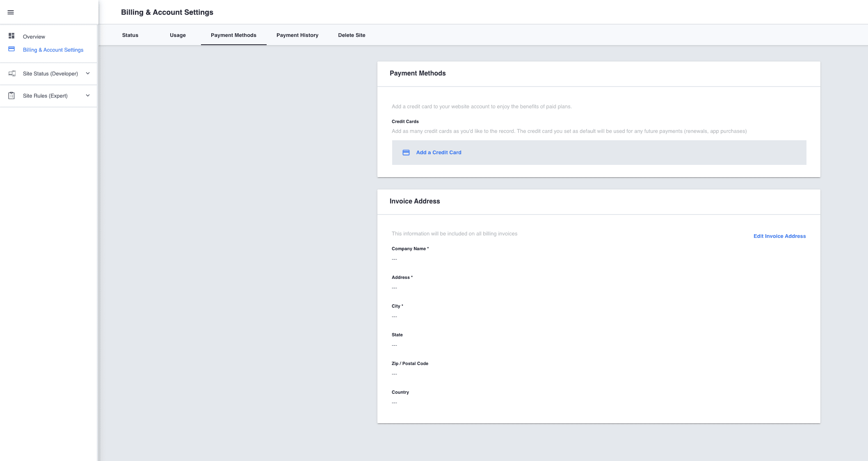Select Billing & Account Settings sidebar item
This screenshot has width=868, height=461.
click(x=53, y=50)
